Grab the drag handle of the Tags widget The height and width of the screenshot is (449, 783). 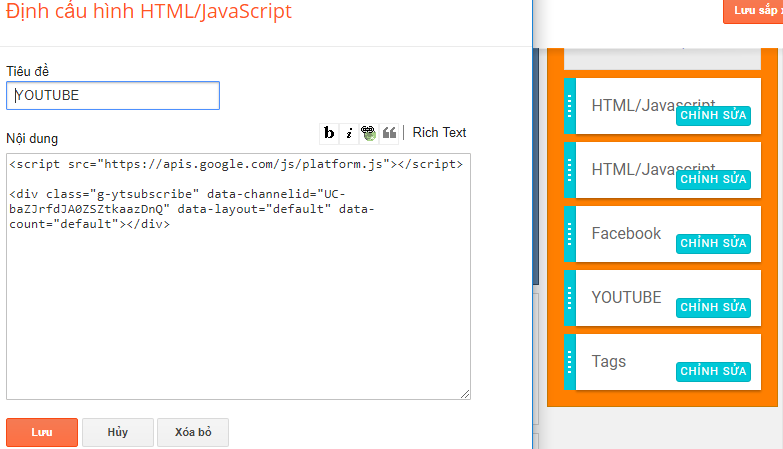click(570, 362)
